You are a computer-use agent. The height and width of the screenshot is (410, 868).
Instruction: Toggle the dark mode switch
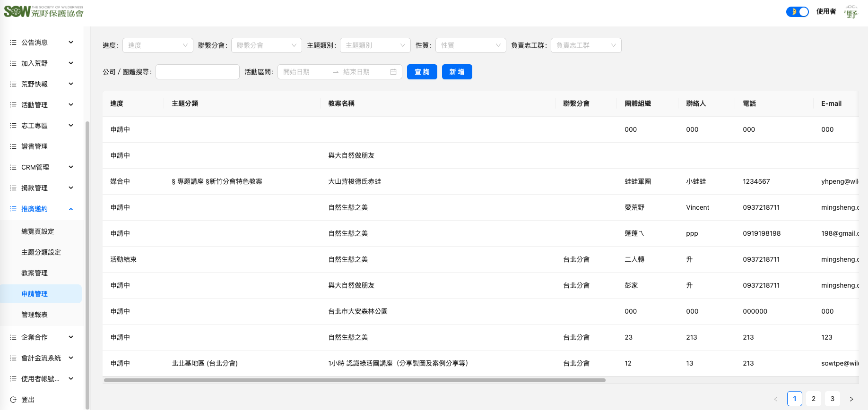click(x=797, y=12)
